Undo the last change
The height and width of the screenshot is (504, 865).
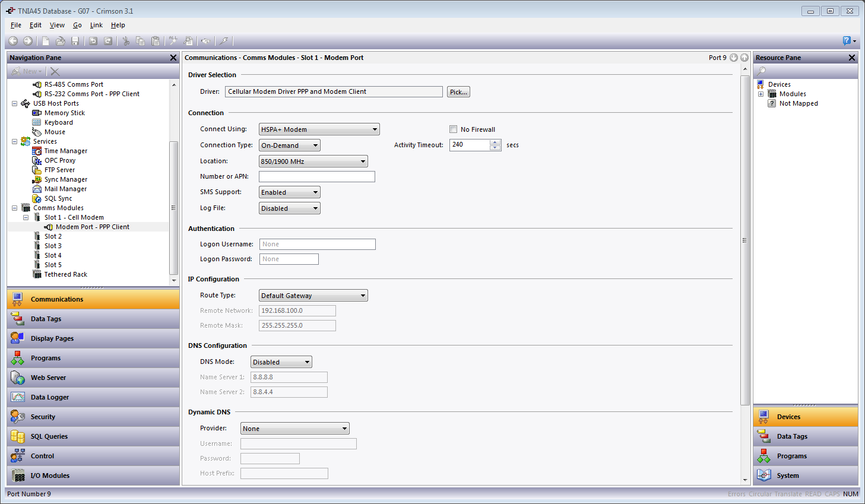tap(93, 41)
